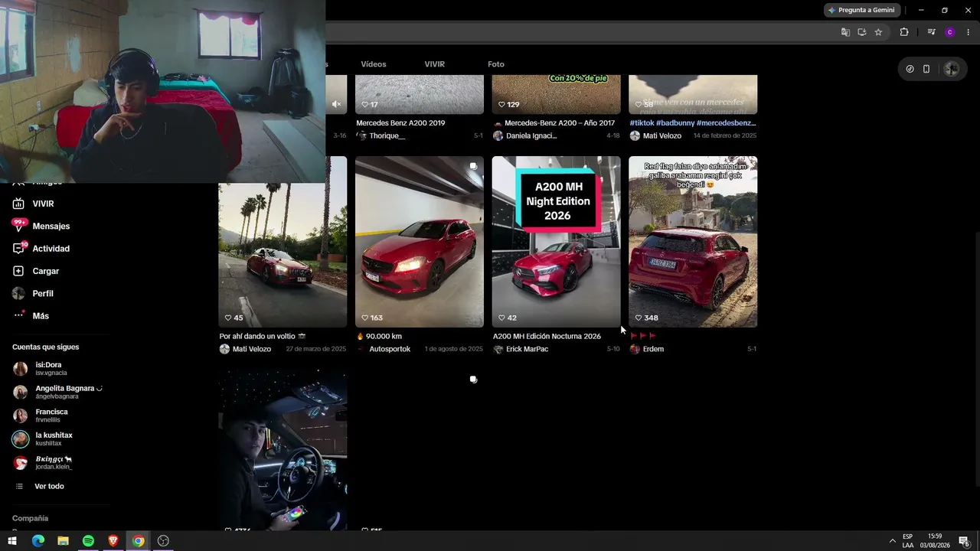Open author Autosportok profile
Screen dimensions: 980x551
[390, 349]
